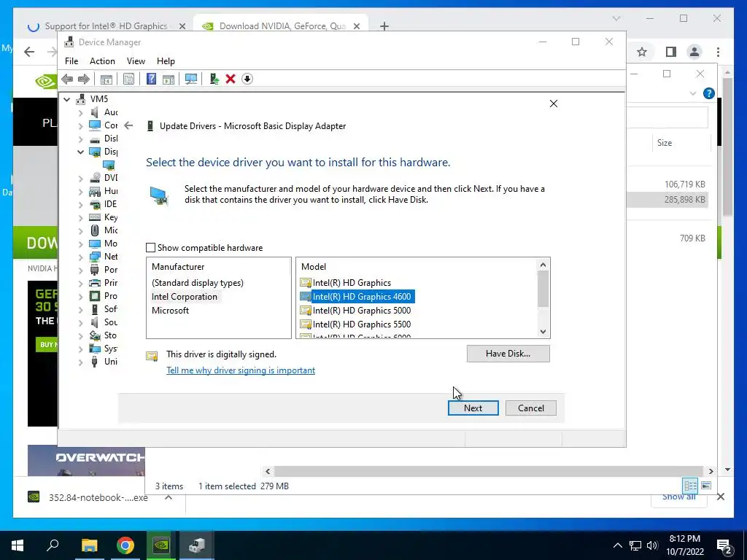
Task: Collapse the VM5 root node
Action: tap(67, 99)
